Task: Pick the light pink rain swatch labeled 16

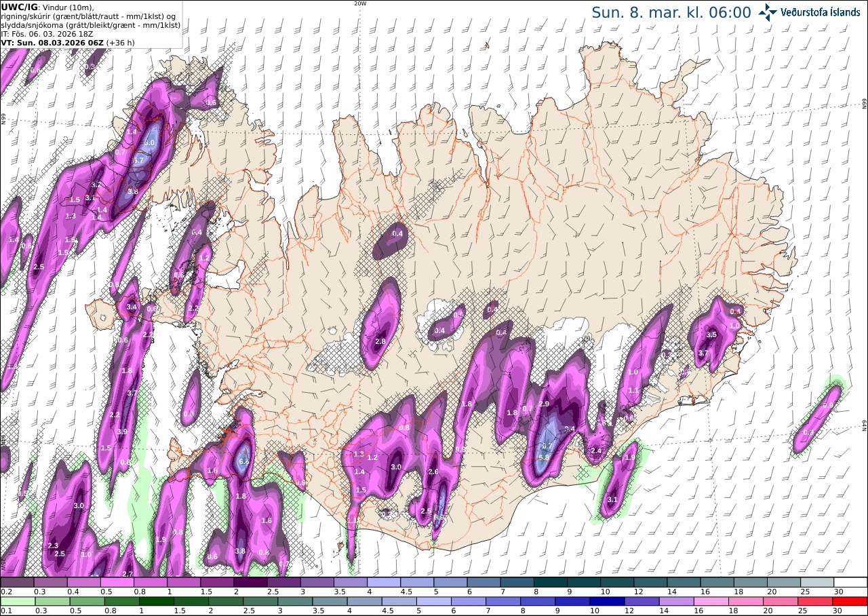Action: [711, 601]
